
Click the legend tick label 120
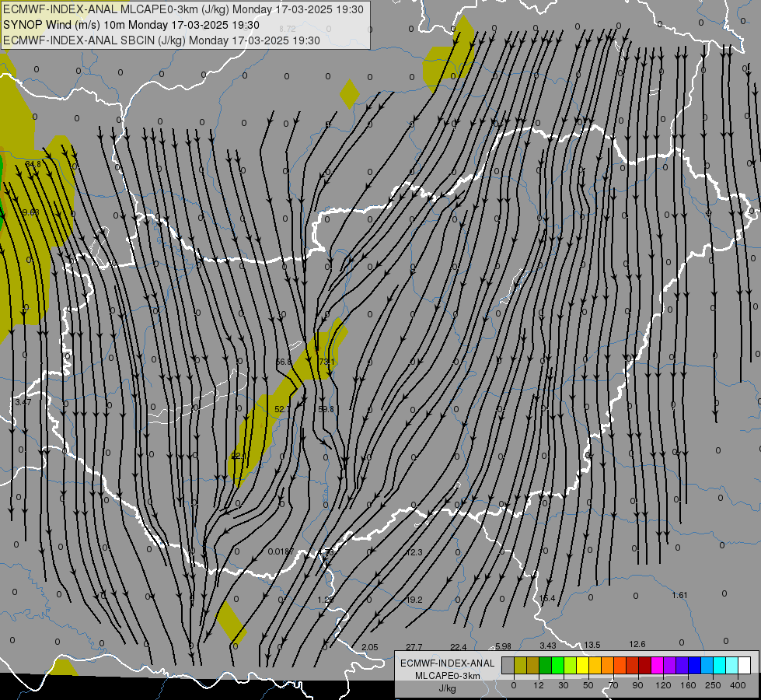pos(663,685)
